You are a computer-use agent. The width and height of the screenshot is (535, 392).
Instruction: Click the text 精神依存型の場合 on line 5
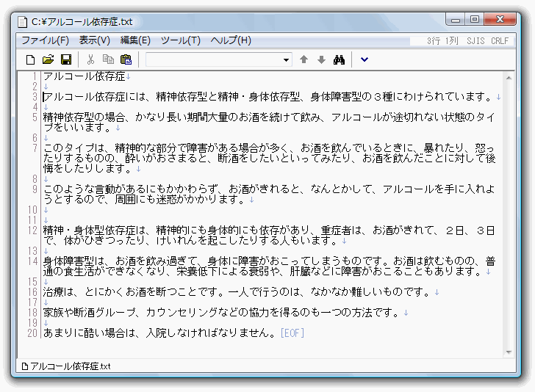pyautogui.click(x=85, y=117)
